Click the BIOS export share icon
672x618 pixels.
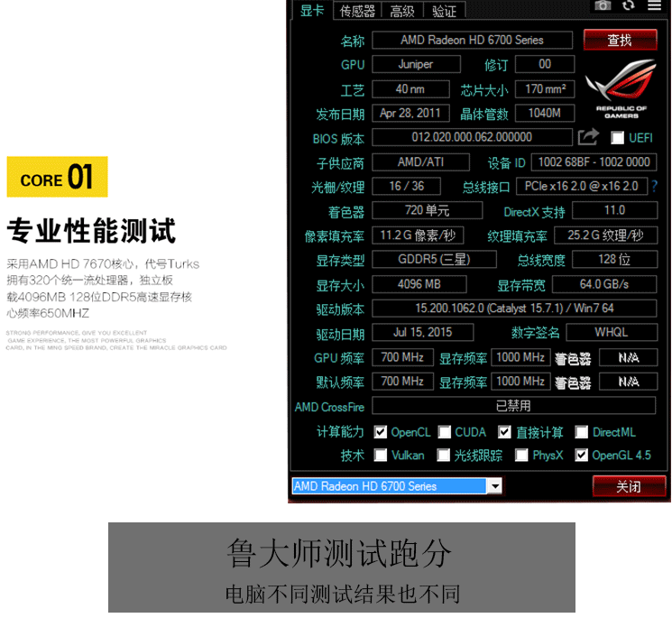click(588, 137)
